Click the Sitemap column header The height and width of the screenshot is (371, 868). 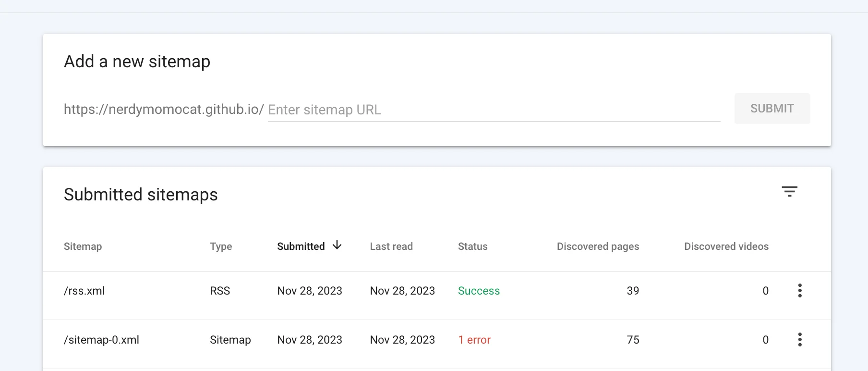pyautogui.click(x=83, y=247)
